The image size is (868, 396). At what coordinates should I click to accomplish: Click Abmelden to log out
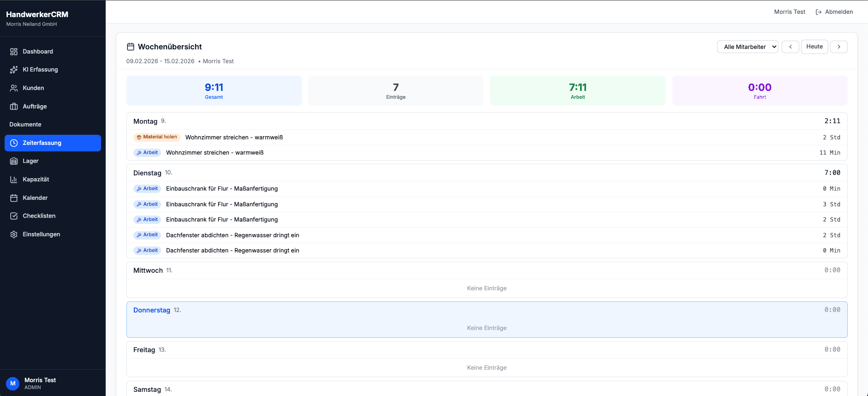(x=834, y=12)
